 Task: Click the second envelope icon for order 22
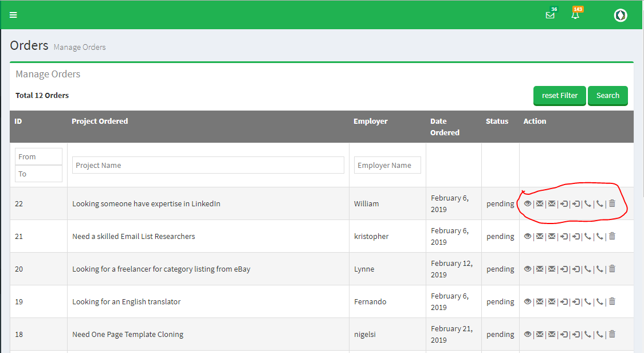pyautogui.click(x=552, y=203)
